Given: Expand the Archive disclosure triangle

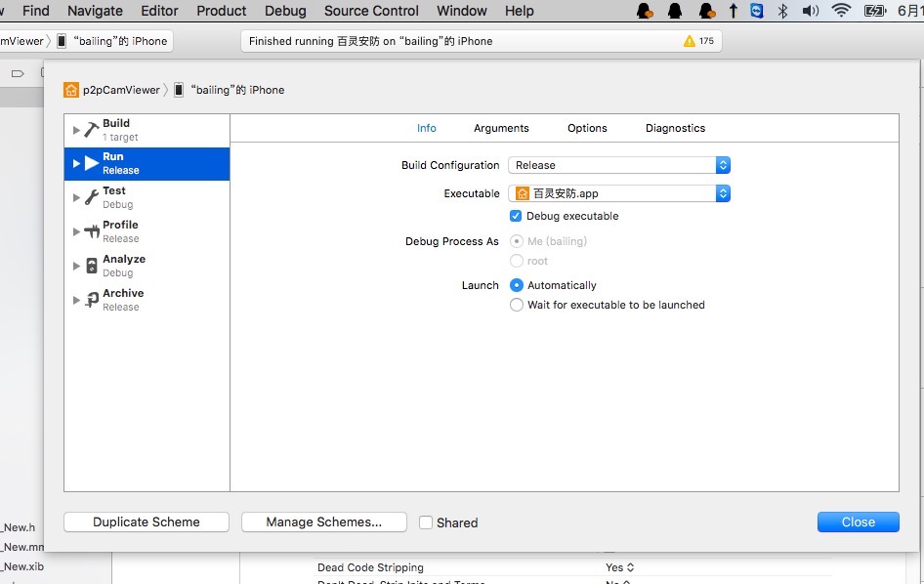Looking at the screenshot, I should pyautogui.click(x=76, y=300).
